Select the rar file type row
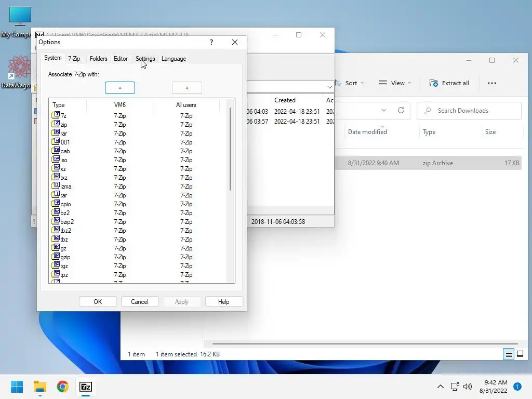Screen dimensions: 532x399 point(138,134)
